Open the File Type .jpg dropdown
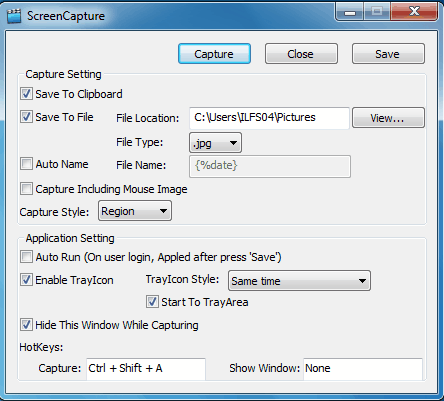 point(215,143)
